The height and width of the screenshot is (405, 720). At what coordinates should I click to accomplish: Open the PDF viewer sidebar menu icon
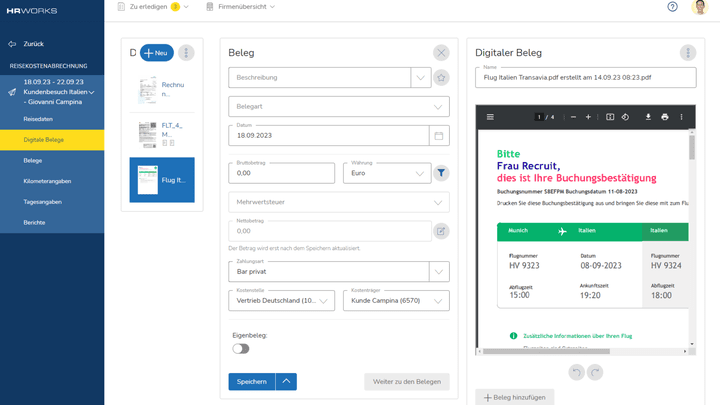coord(490,117)
